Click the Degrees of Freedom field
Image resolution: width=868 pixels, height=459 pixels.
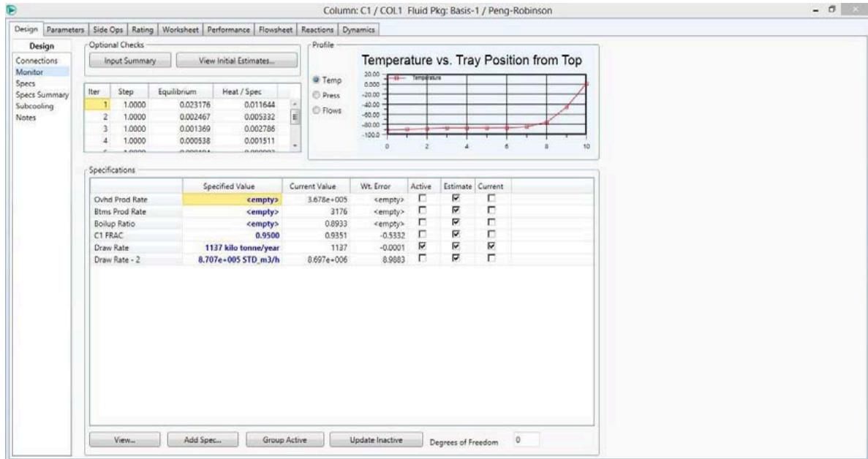pos(524,441)
